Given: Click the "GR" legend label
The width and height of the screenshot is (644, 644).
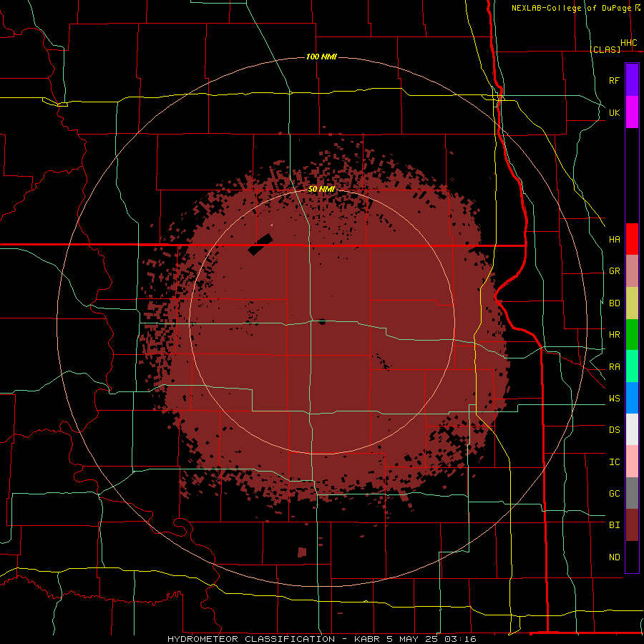Looking at the screenshot, I should [x=614, y=271].
